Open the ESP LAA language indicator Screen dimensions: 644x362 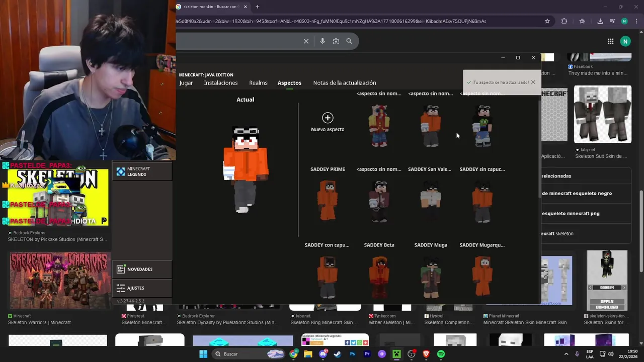(590, 354)
